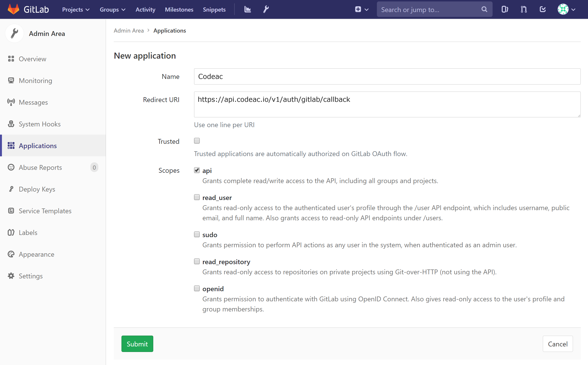Submit the new application form
This screenshot has height=365, width=588.
(x=137, y=344)
